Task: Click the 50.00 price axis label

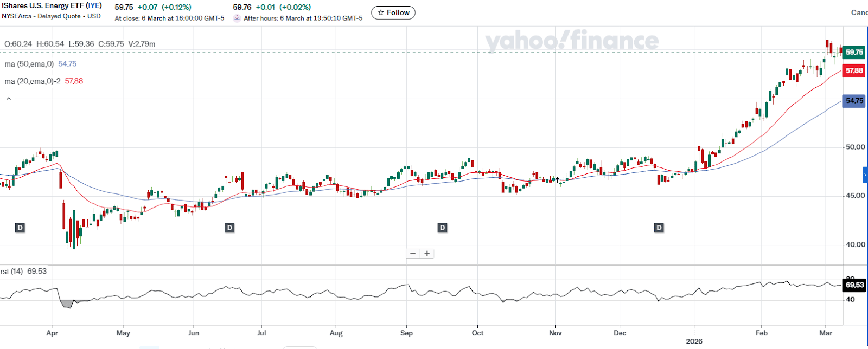Action: pyautogui.click(x=856, y=147)
